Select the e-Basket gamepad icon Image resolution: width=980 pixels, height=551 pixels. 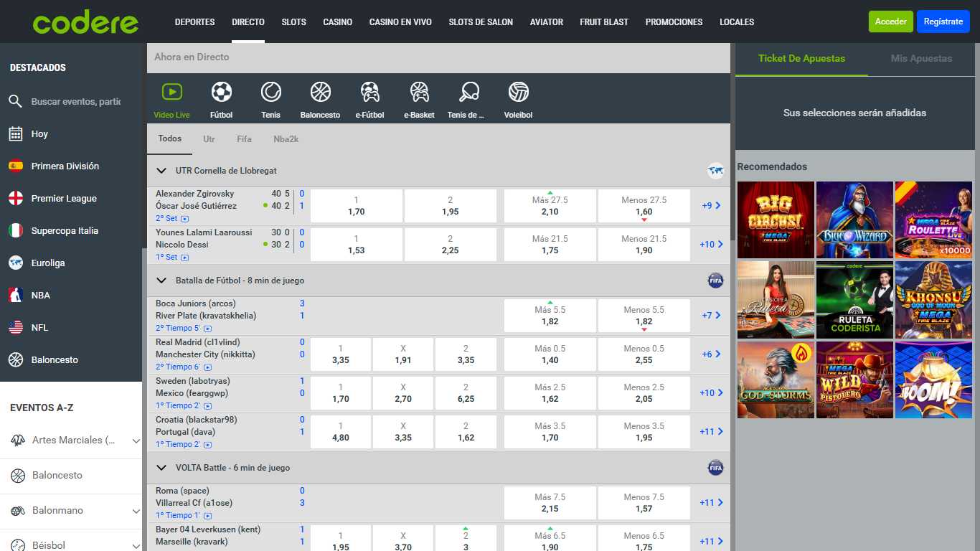419,92
